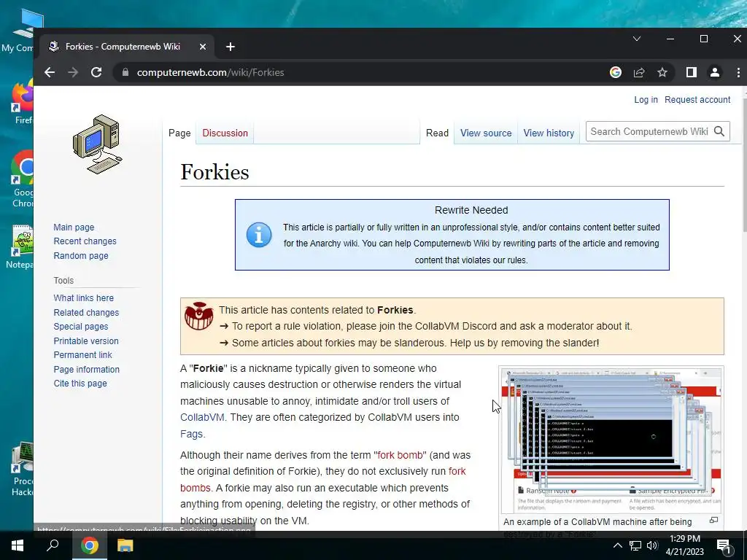Open the tab search chevron
747x560 pixels.
(x=636, y=39)
